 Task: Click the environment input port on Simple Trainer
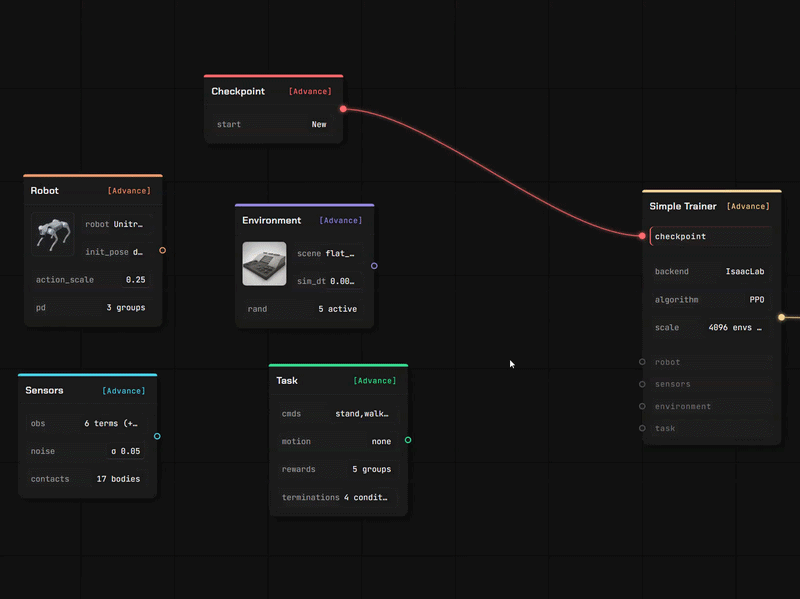click(642, 406)
